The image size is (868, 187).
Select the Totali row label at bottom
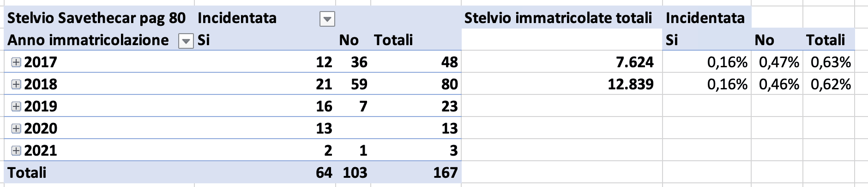point(27,173)
